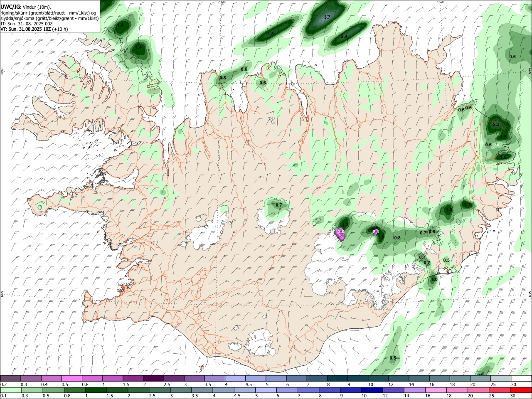Viewport: 532px width, 399px height.
Task: Pick the bright pink 0.5–0.8 swatch, upper legend
Action: point(71,379)
